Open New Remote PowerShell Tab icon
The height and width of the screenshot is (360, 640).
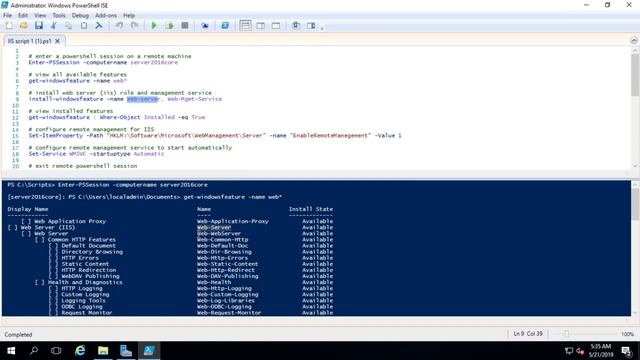tap(204, 25)
